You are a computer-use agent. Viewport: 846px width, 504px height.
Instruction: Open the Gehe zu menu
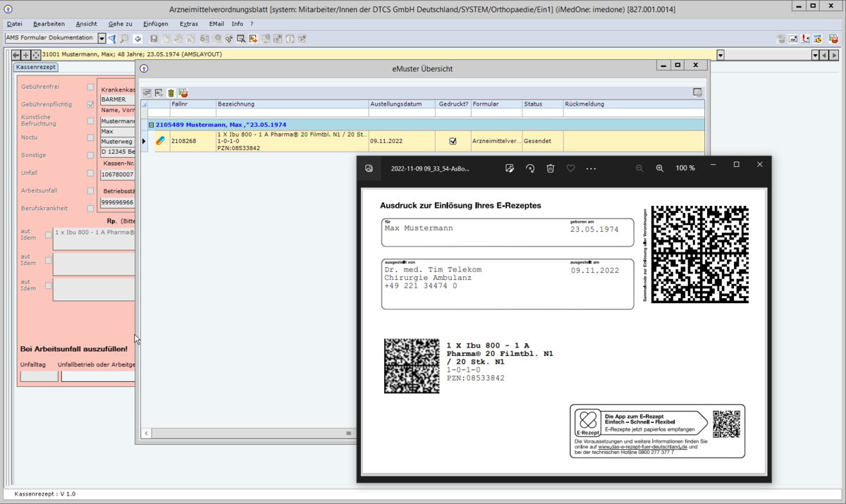[x=120, y=24]
